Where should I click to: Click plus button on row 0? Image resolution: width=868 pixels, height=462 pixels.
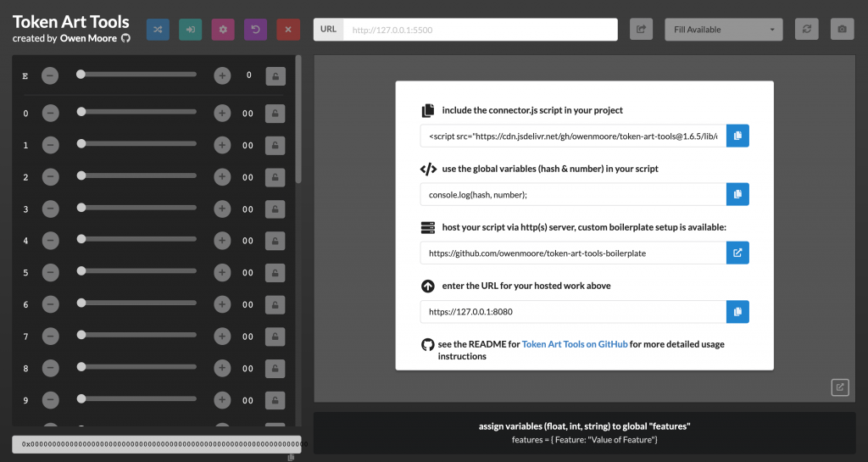[x=223, y=114]
